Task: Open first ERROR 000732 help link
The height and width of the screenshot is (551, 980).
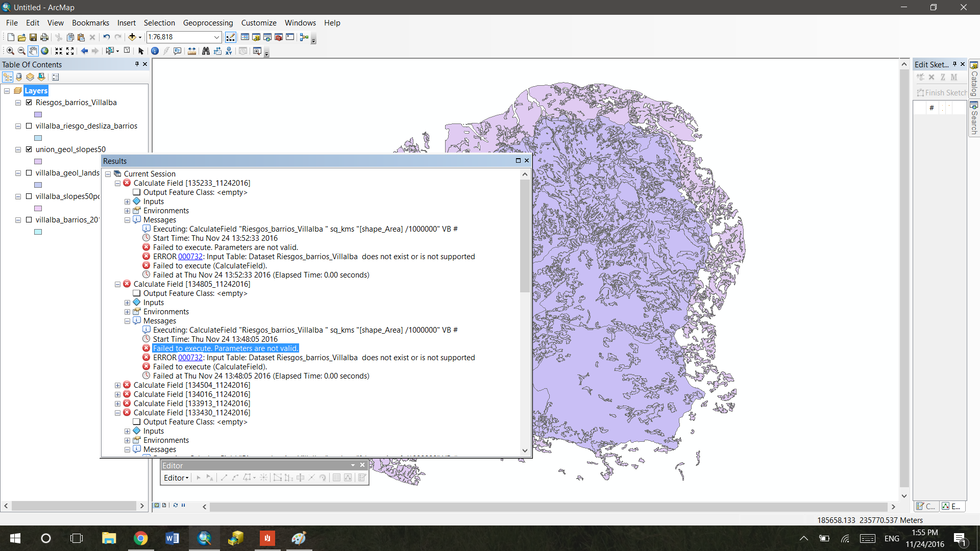Action: (190, 257)
